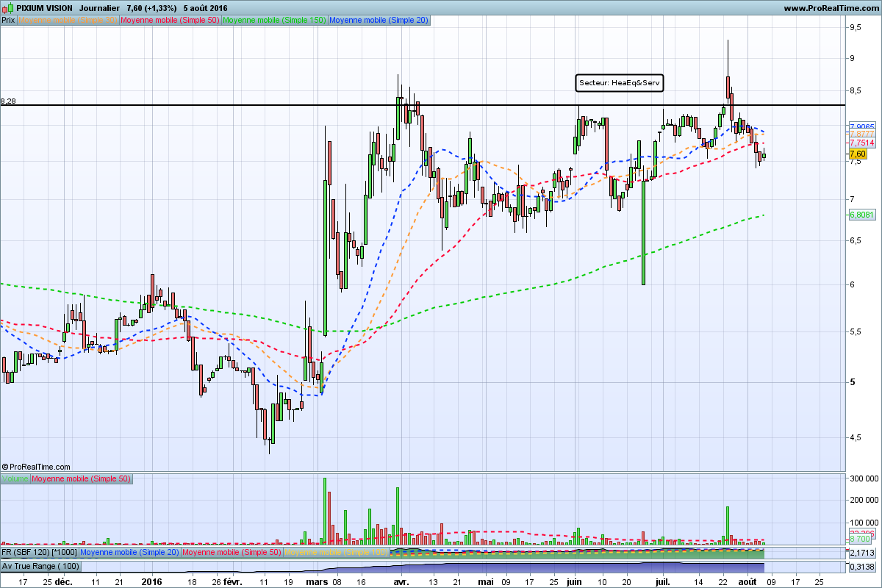Click the long green candle with the low near 6
Screen dimensions: 882x588
pyautogui.click(x=643, y=232)
